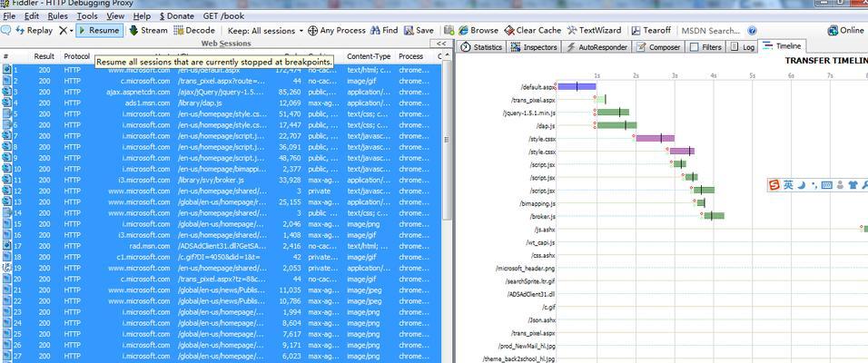Sort sessions by the Process column header

tap(410, 56)
